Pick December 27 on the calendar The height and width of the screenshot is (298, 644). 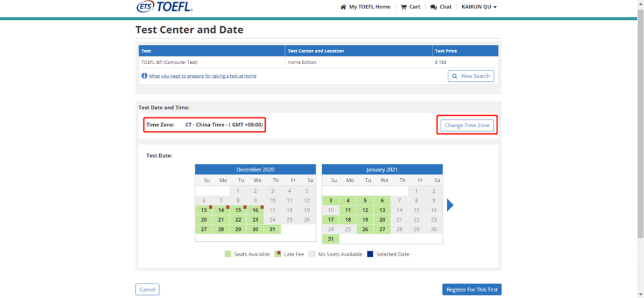(x=204, y=229)
